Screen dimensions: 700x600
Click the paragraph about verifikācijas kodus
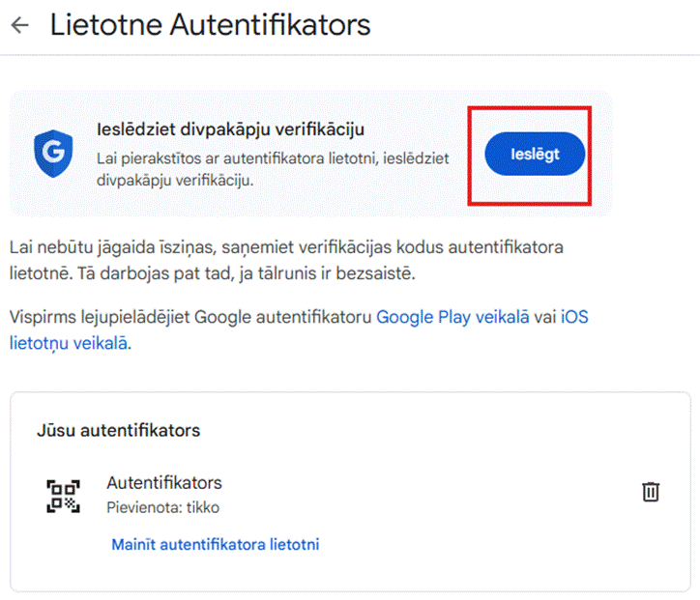(286, 260)
